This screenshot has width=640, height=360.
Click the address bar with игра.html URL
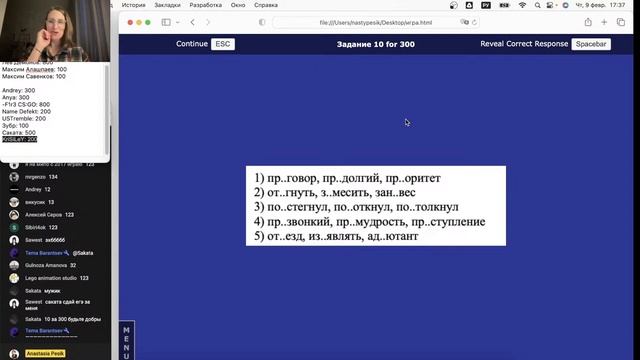tap(376, 22)
